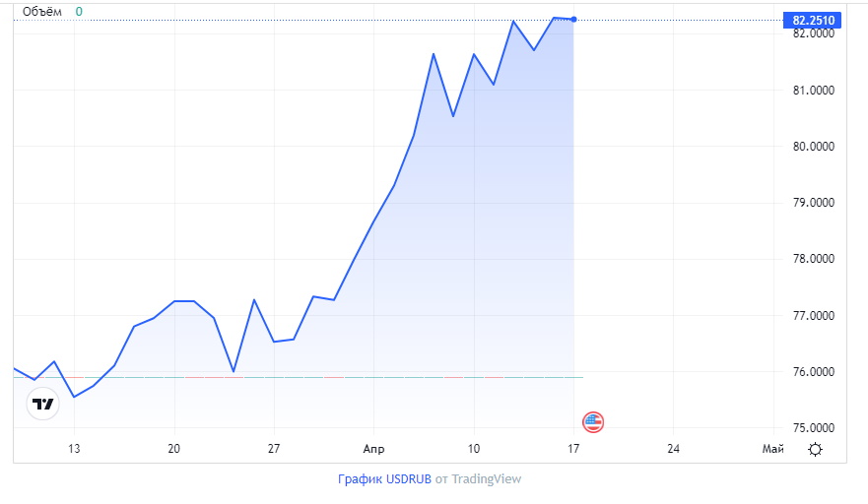Select the Апр label on time axis
868x504 pixels.
[x=373, y=449]
